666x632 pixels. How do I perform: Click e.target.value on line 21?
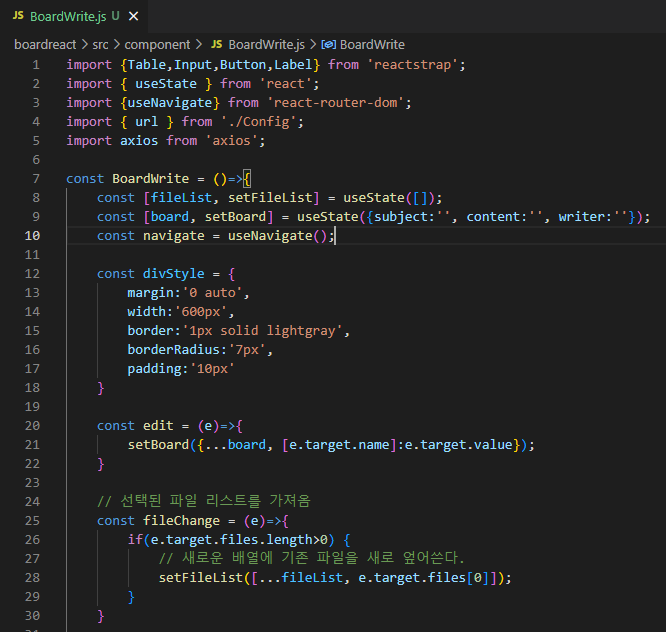[459, 445]
